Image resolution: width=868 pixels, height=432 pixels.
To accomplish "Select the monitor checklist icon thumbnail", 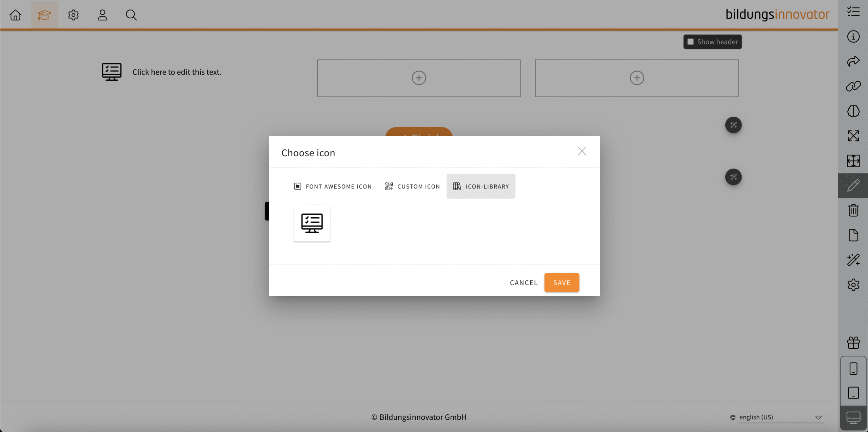I will (312, 223).
